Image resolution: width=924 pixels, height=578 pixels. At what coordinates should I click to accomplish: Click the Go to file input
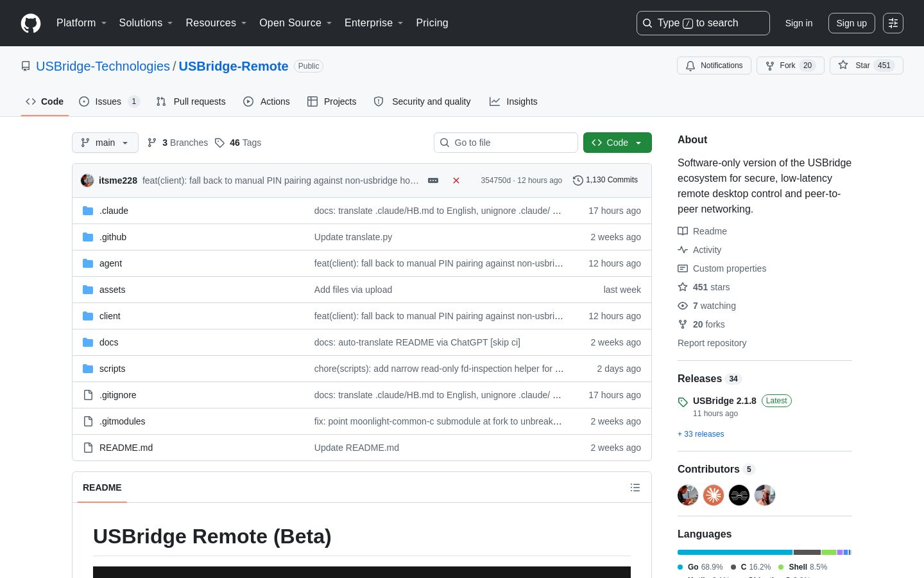(x=506, y=143)
